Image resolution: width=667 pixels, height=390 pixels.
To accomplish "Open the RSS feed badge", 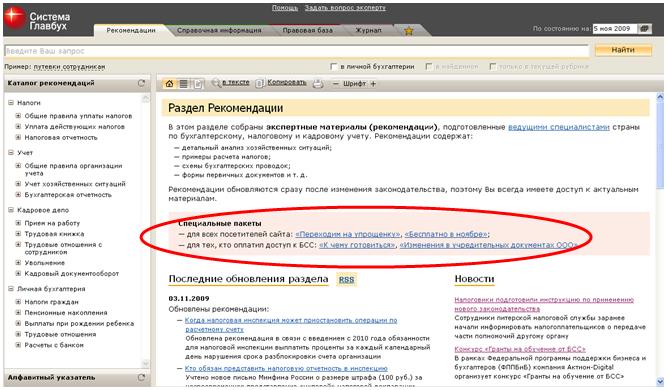I will [346, 279].
